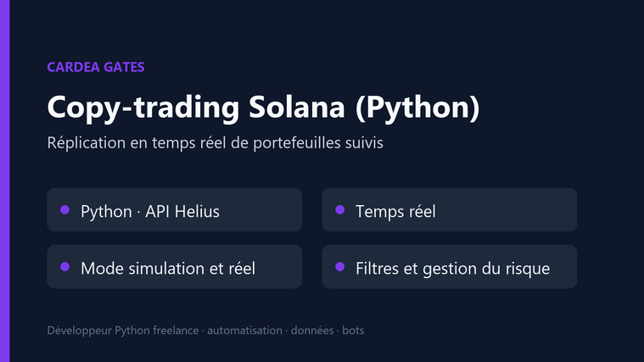This screenshot has width=644, height=362.
Task: Click the word Réplication in the subtitle
Action: [87, 143]
